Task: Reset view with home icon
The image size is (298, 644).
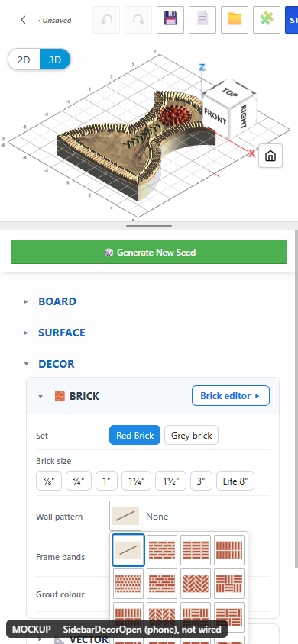Action: click(x=270, y=156)
